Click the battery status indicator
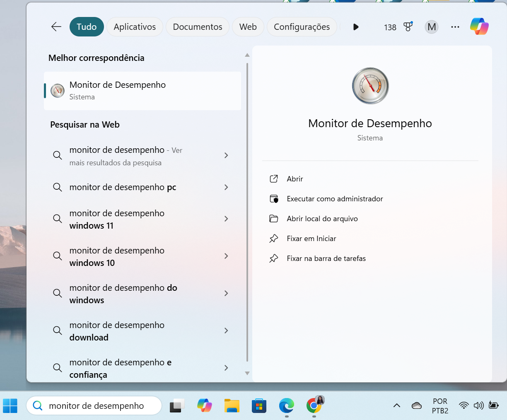 click(494, 406)
